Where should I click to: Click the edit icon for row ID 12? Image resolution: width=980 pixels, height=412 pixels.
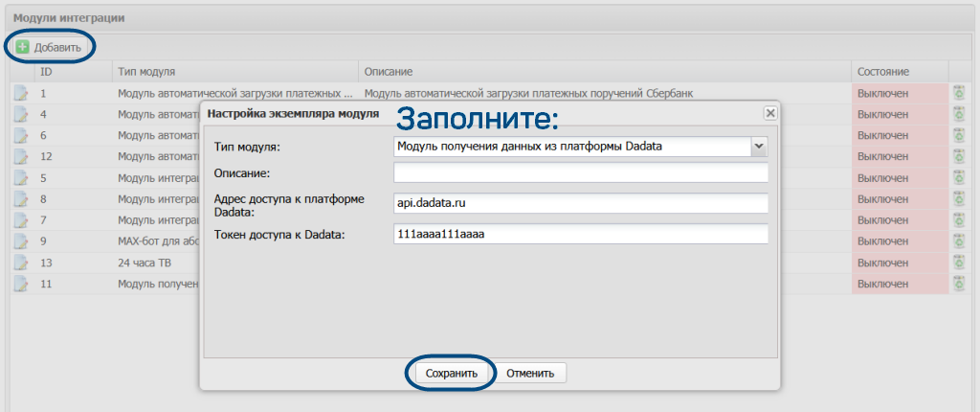pyautogui.click(x=21, y=156)
